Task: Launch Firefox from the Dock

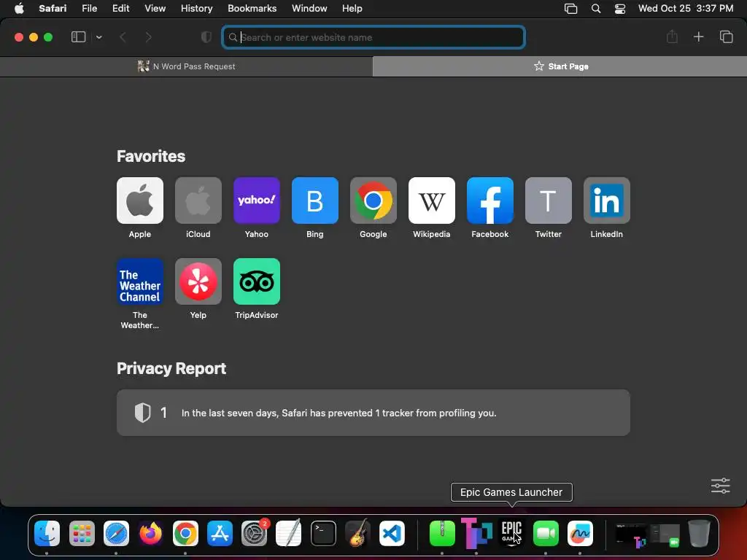Action: 150,533
